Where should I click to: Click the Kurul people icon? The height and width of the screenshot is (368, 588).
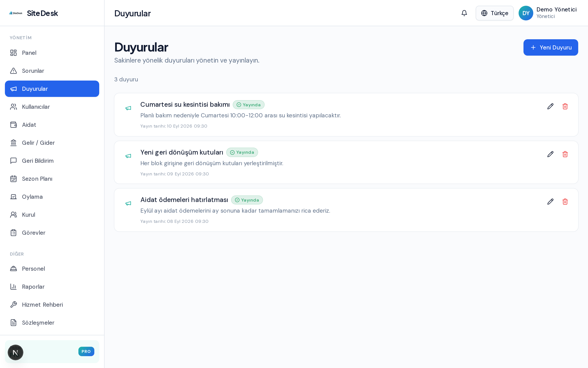[x=14, y=215]
